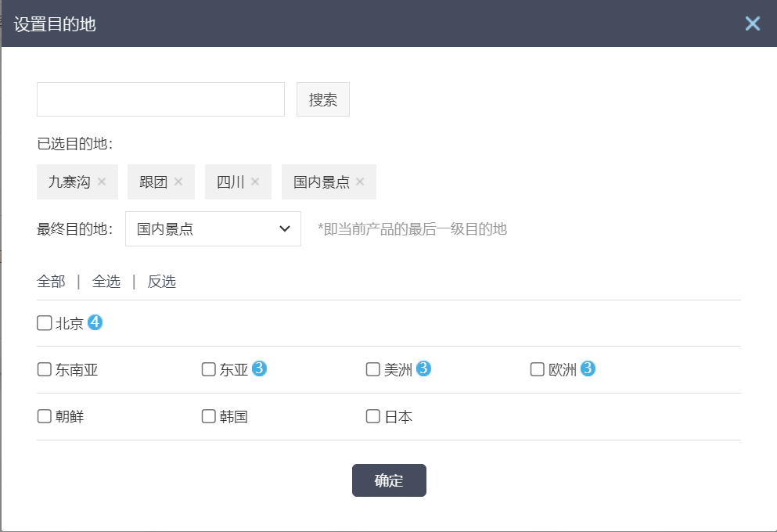Tick the 东南亚 checkbox
The height and width of the screenshot is (532, 777).
pyautogui.click(x=45, y=369)
